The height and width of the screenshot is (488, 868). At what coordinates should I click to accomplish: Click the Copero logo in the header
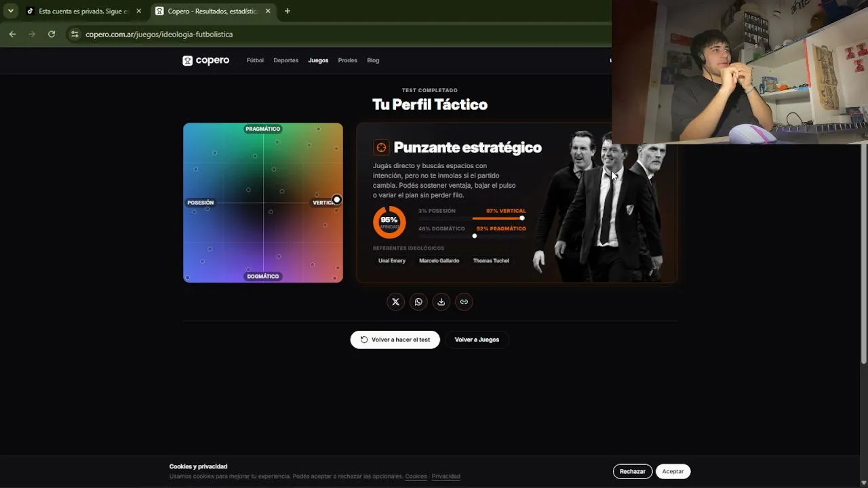206,60
